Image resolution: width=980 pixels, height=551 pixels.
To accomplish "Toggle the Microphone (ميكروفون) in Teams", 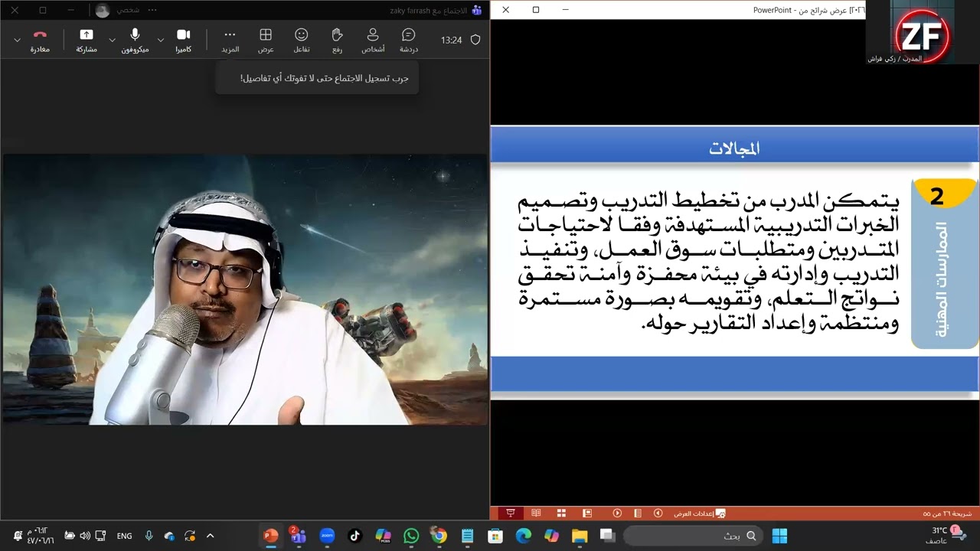I will [x=135, y=40].
